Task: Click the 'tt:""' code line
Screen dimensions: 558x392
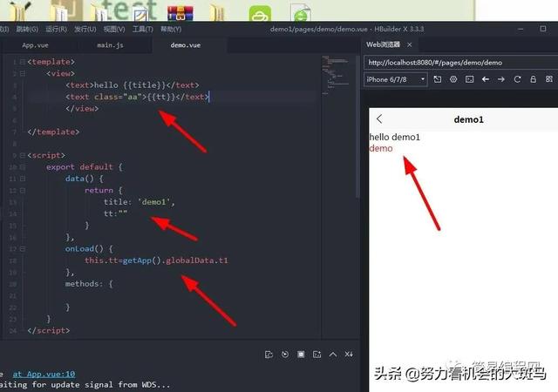Action: click(115, 213)
